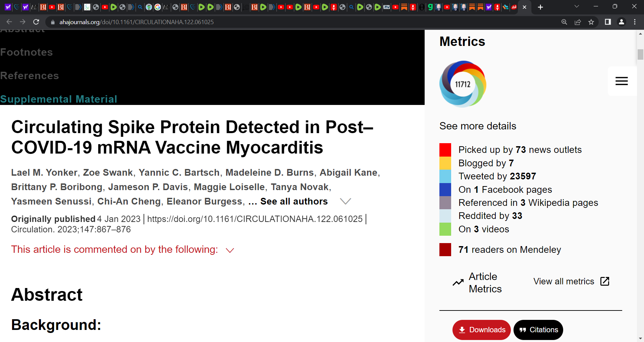Open the tab search dropdown arrow
This screenshot has height=342, width=644.
coord(577,7)
